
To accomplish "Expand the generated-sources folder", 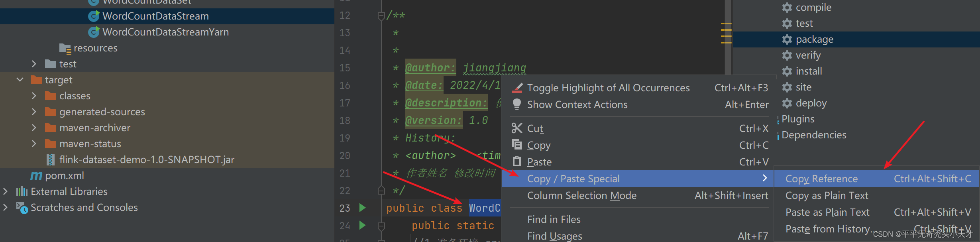I will tap(34, 112).
